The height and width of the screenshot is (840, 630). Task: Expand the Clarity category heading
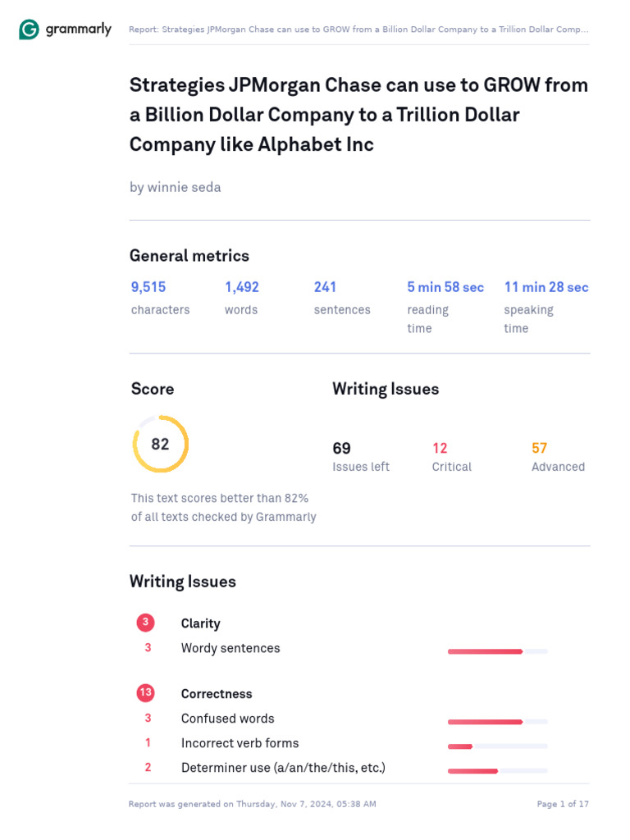coord(200,623)
